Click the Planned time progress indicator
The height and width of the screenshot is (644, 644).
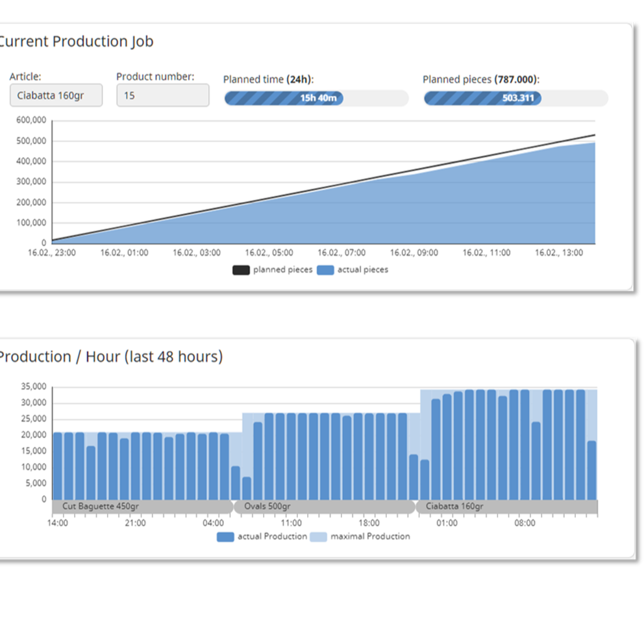(x=286, y=98)
